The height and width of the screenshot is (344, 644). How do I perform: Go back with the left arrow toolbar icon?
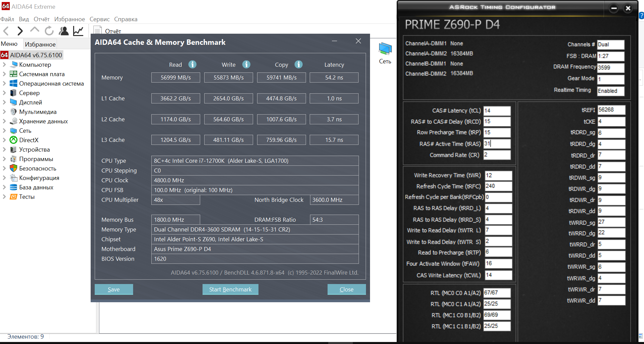[6, 31]
